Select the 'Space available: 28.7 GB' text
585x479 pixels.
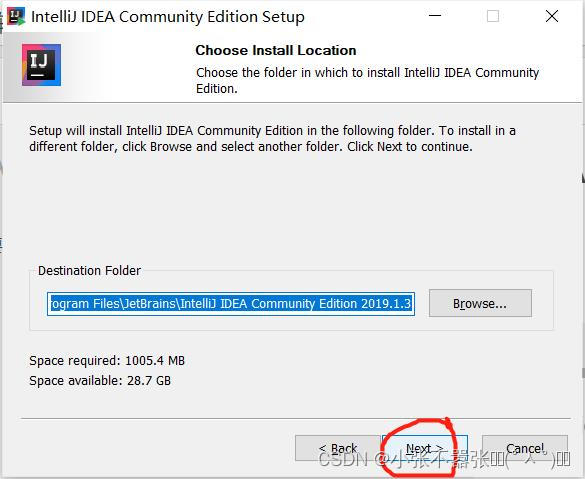[100, 381]
